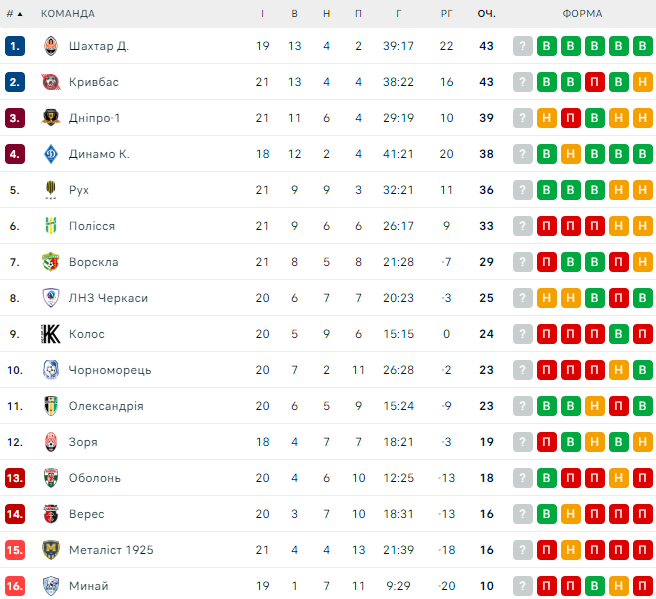Click the Dnipro-1 team logo

click(51, 118)
